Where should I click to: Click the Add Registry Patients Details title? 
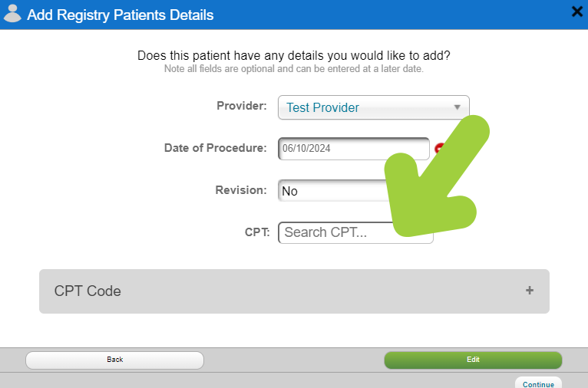121,15
